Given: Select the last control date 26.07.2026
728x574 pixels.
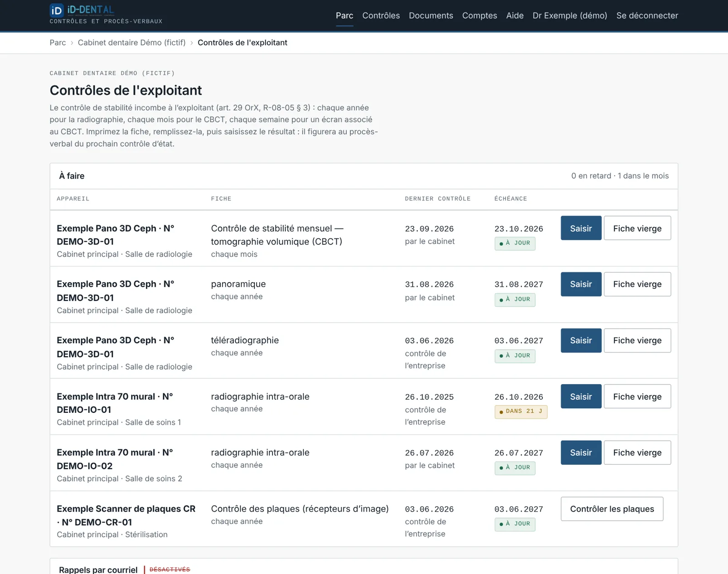Looking at the screenshot, I should (x=429, y=453).
